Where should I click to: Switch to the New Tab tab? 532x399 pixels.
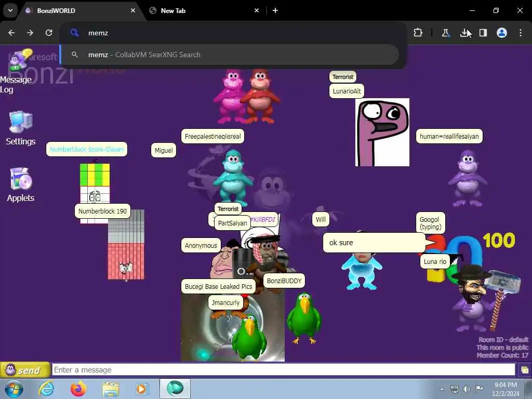point(204,10)
